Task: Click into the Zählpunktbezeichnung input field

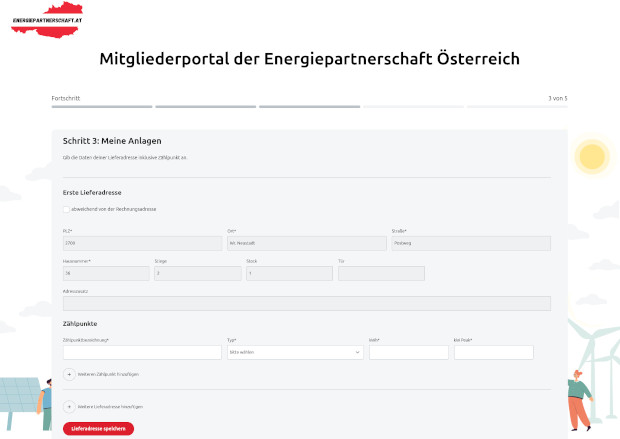Action: [142, 353]
